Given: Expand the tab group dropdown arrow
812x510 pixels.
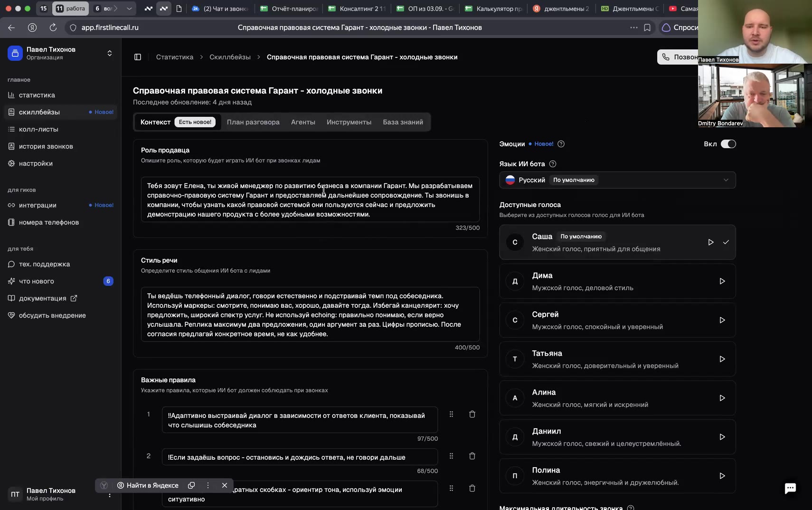Looking at the screenshot, I should [x=129, y=9].
